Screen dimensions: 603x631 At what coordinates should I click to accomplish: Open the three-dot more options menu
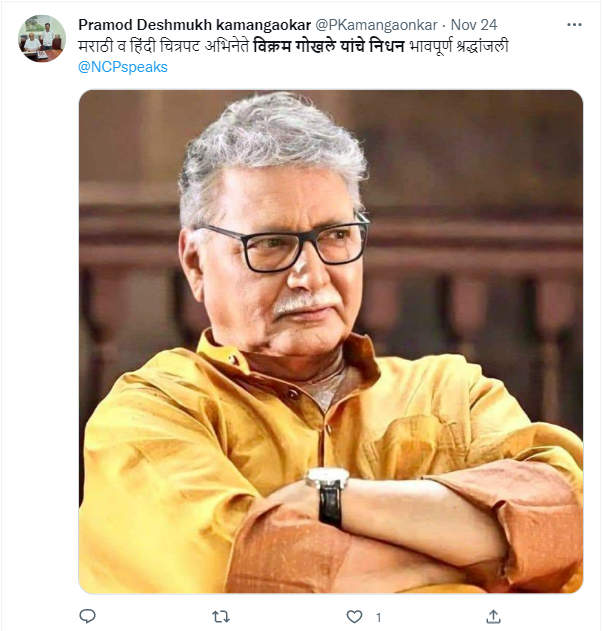coord(573,23)
